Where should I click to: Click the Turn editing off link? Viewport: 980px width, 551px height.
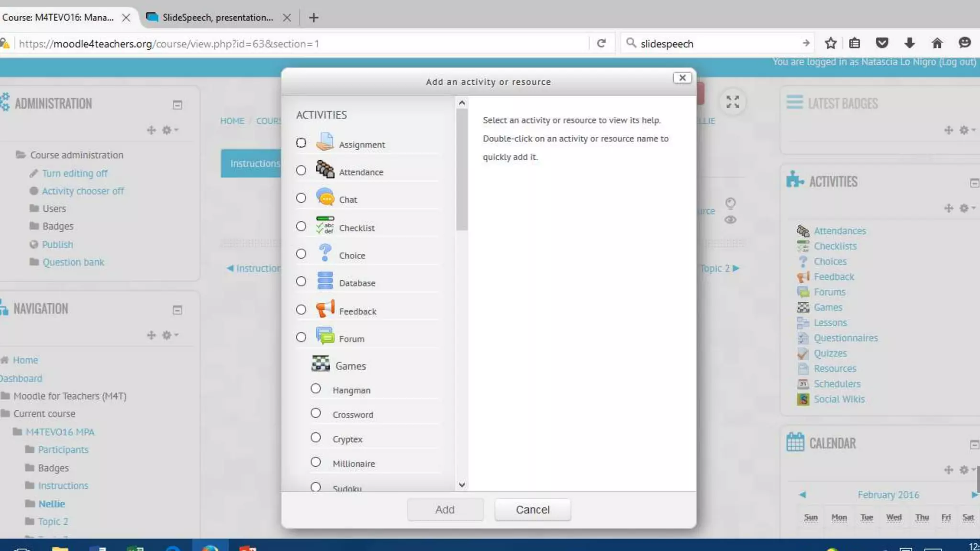[75, 173]
